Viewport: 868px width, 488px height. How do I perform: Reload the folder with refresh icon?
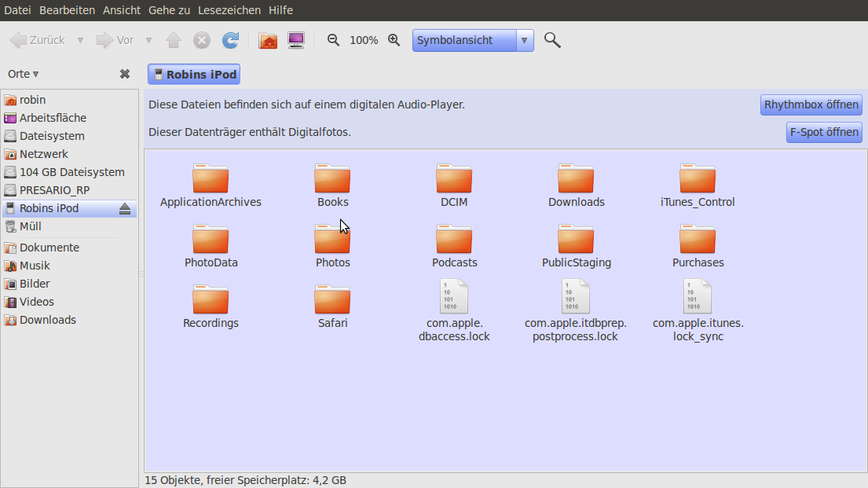click(230, 40)
